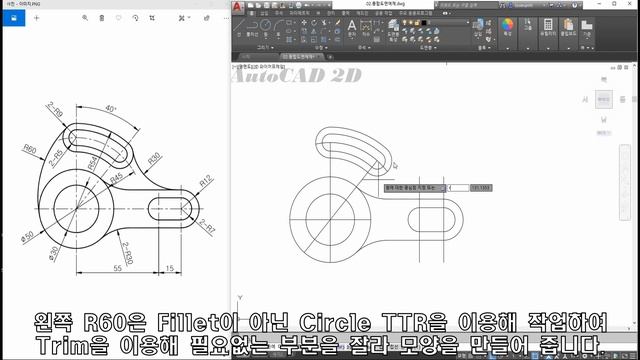Toggle layer freeze sun icon
This screenshot has width=640, height=360.
[x=411, y=23]
